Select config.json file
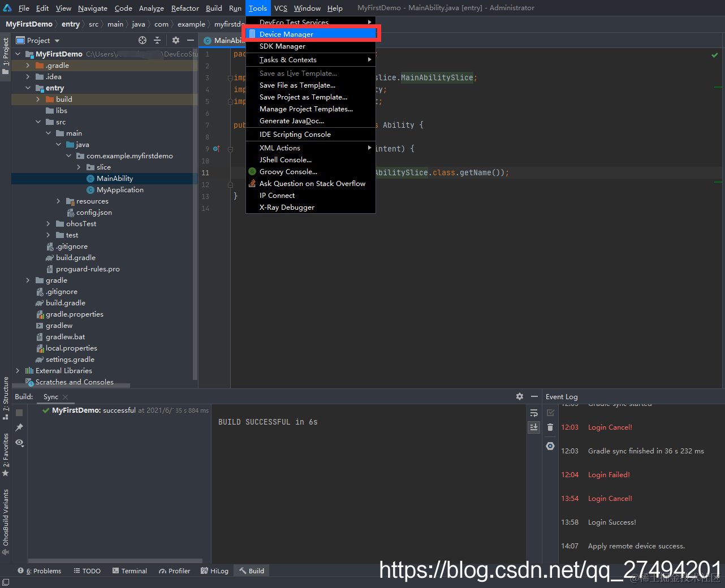 pos(94,213)
